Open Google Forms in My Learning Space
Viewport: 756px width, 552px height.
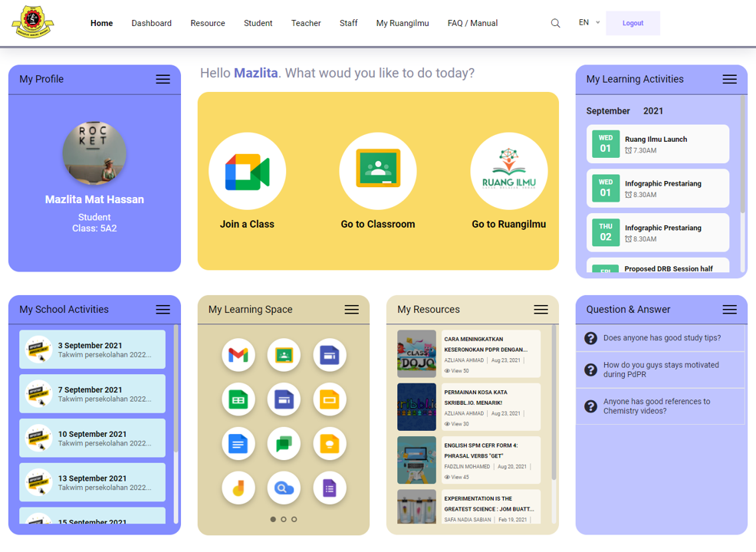pyautogui.click(x=330, y=488)
